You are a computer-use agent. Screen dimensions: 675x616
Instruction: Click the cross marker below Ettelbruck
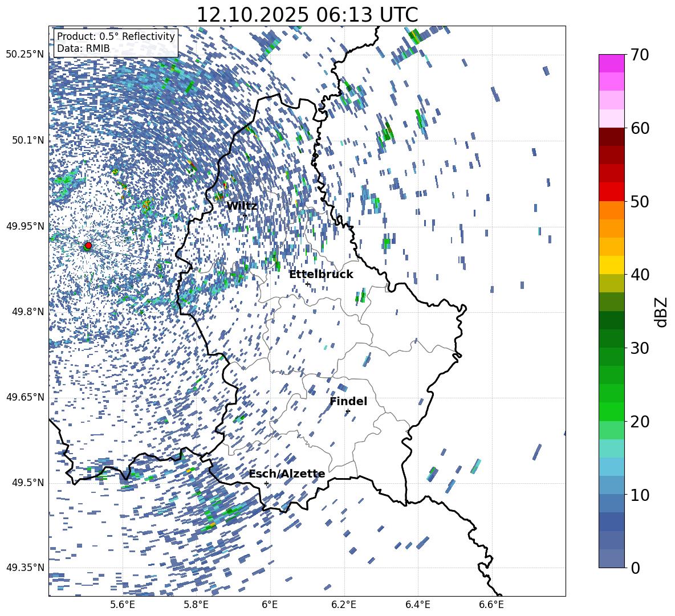click(x=307, y=284)
